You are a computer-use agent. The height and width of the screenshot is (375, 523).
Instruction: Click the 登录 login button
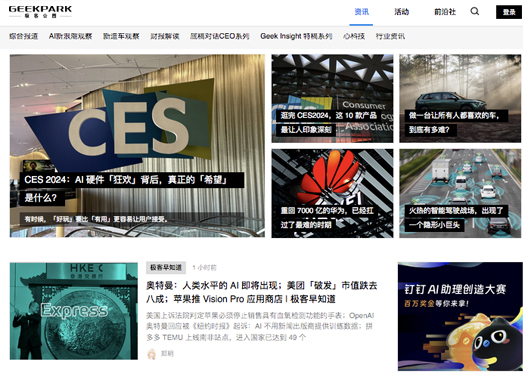coord(509,12)
